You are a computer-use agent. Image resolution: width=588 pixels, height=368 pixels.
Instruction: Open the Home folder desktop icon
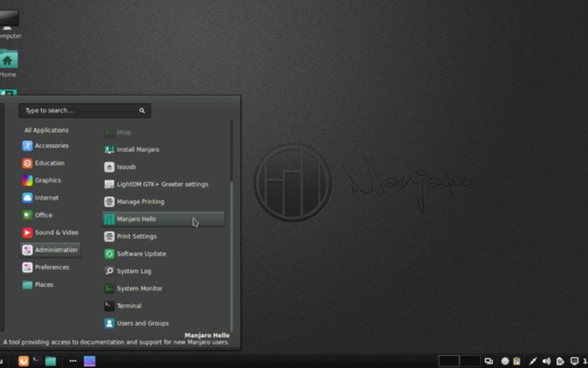(8, 64)
